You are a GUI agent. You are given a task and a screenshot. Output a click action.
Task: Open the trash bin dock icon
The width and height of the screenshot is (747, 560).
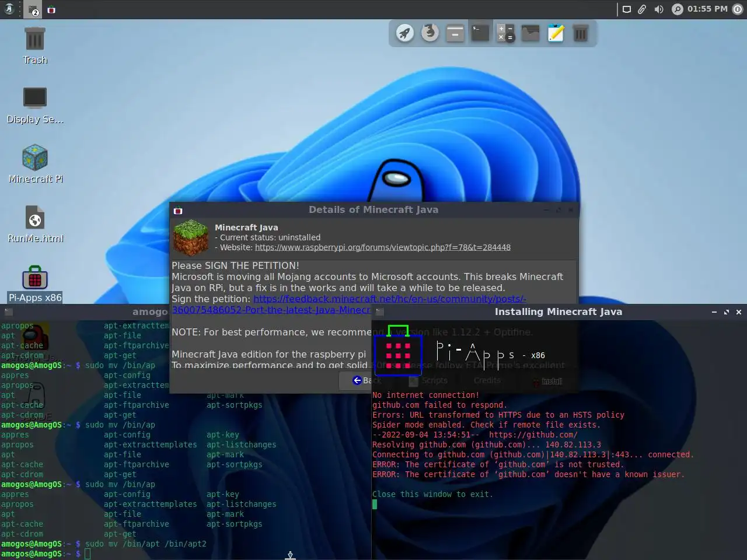(x=581, y=33)
